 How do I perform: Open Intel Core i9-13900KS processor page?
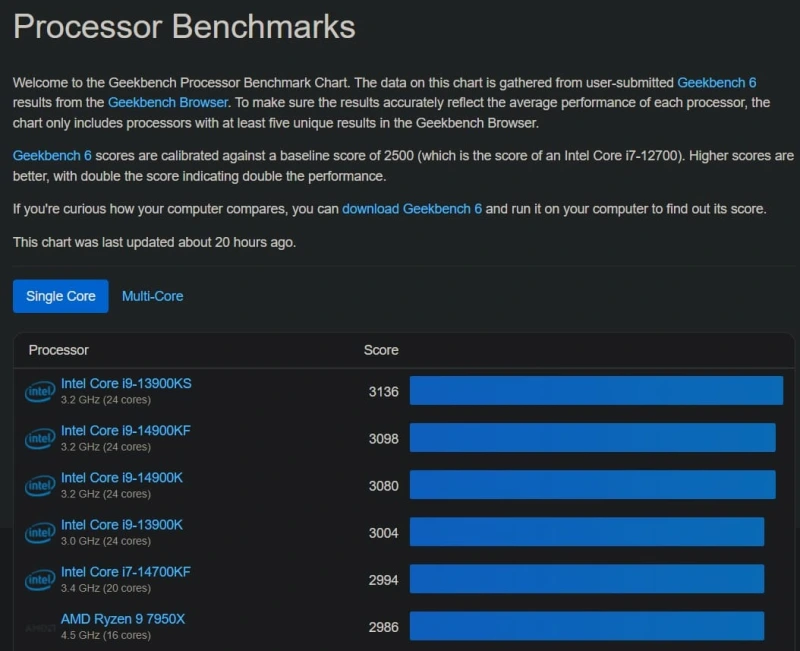(x=126, y=383)
